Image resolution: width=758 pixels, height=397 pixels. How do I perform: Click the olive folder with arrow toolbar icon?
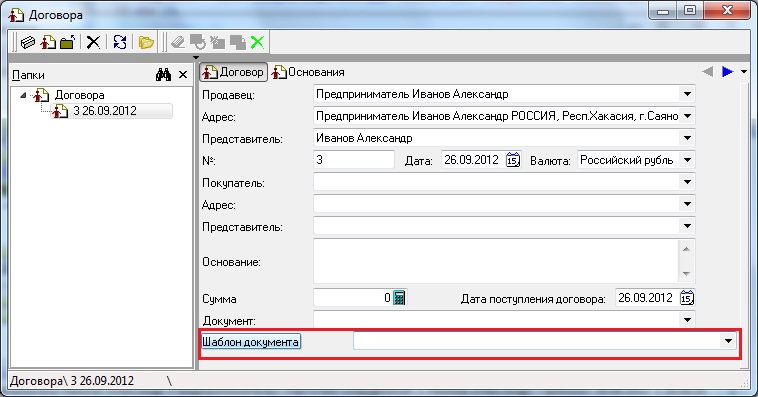pyautogui.click(x=68, y=43)
